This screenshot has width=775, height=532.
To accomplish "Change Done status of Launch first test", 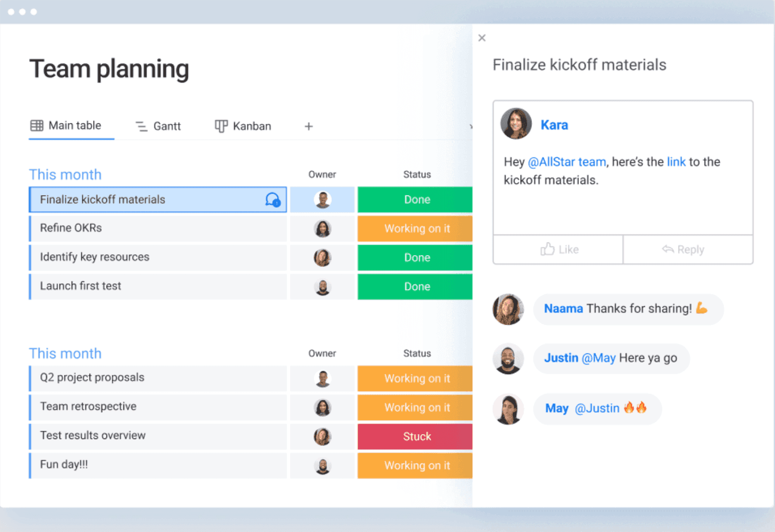I will (415, 287).
